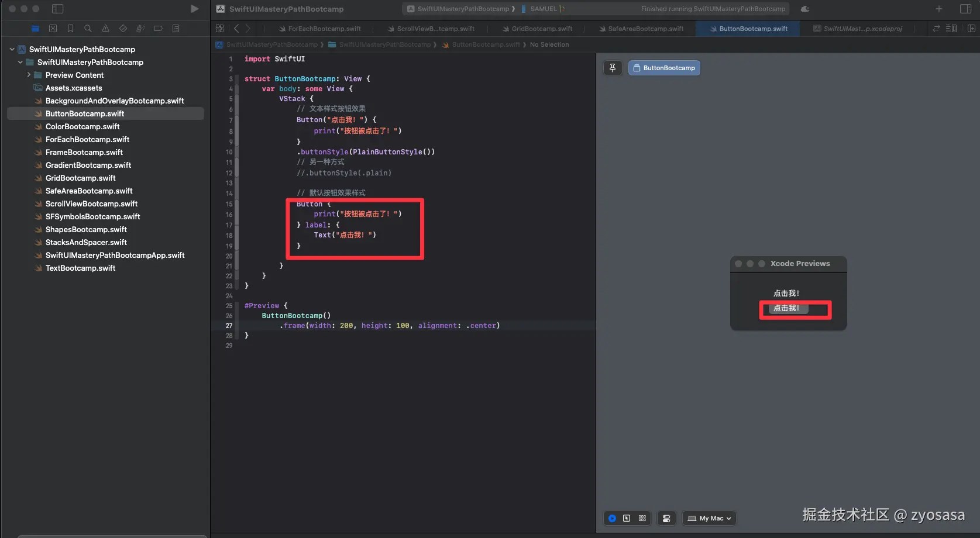The image size is (980, 538).
Task: Open TextBootcamp.swift file
Action: (x=80, y=268)
